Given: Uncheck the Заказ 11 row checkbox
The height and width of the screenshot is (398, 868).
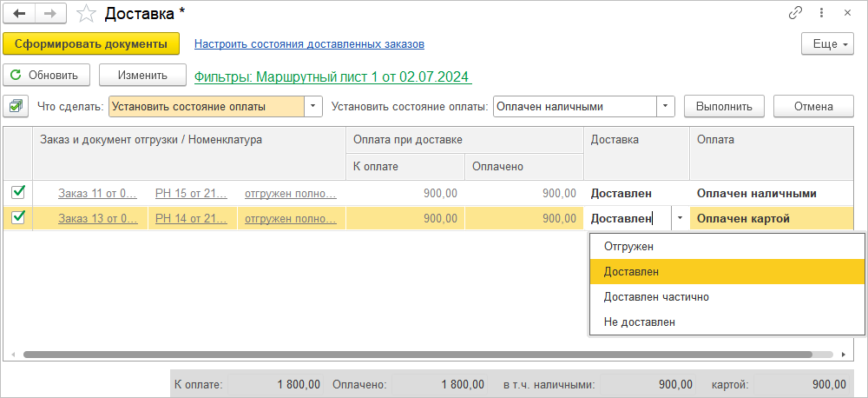Looking at the screenshot, I should click(x=18, y=192).
